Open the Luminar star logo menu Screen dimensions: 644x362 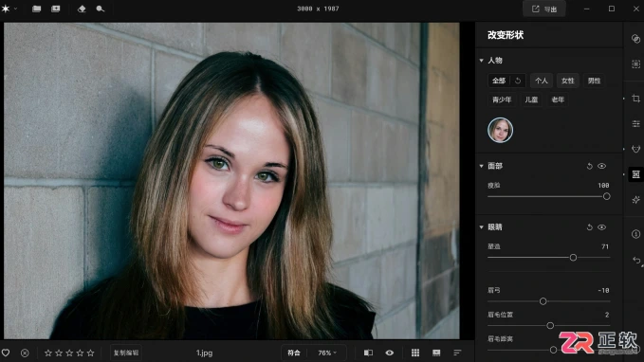pyautogui.click(x=6, y=9)
